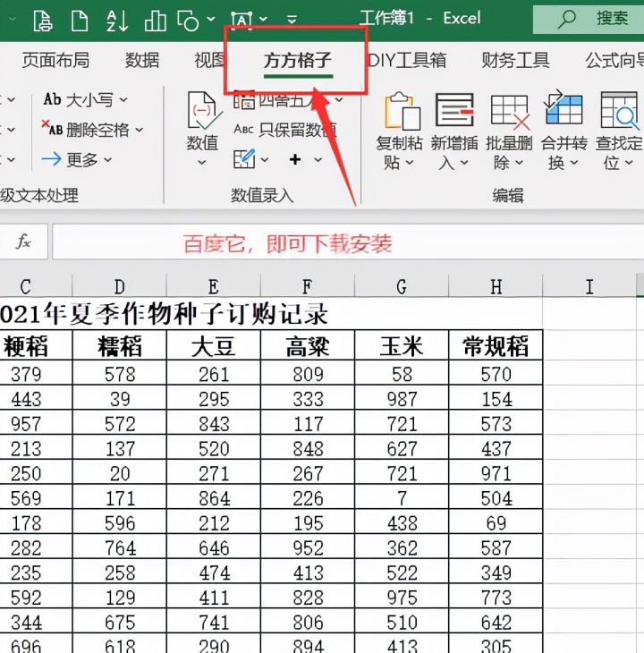This screenshot has height=653, width=644.
Task: Click the cell containing 843
Action: tap(214, 423)
